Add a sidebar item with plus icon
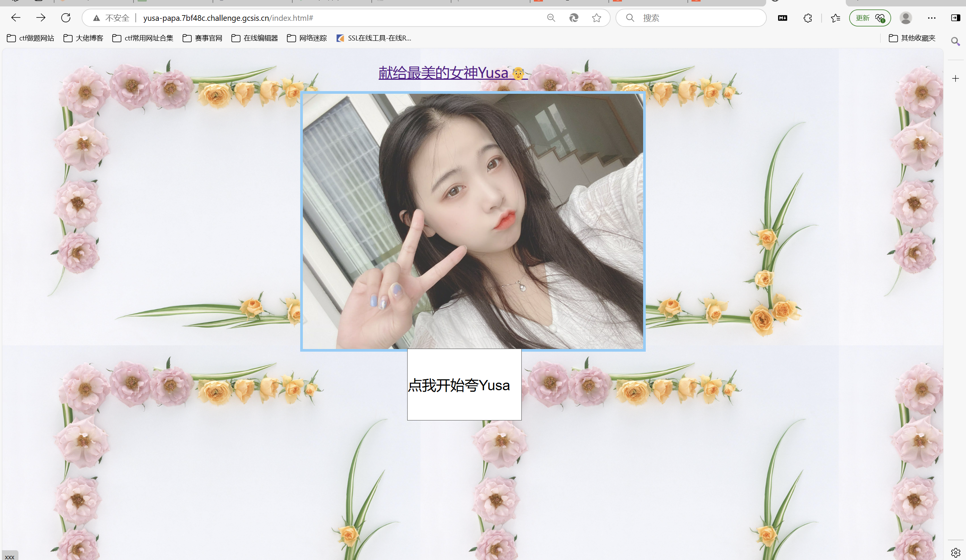Viewport: 966px width, 560px height. pyautogui.click(x=955, y=79)
